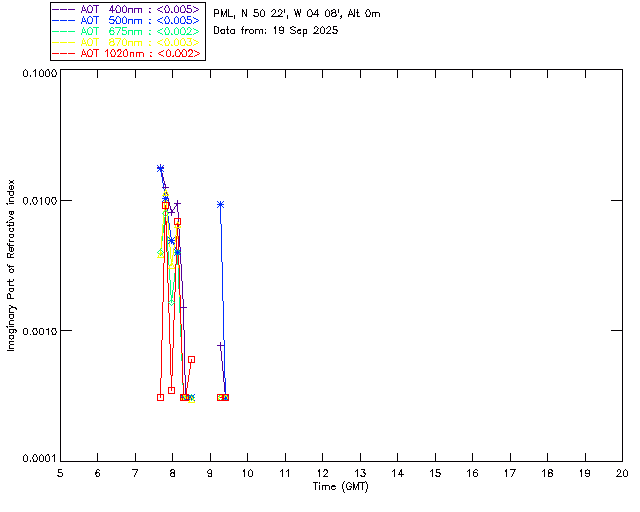Click the 'Imaginary Part of Refractive index' axis label
The height and width of the screenshot is (512, 640).
point(11,265)
